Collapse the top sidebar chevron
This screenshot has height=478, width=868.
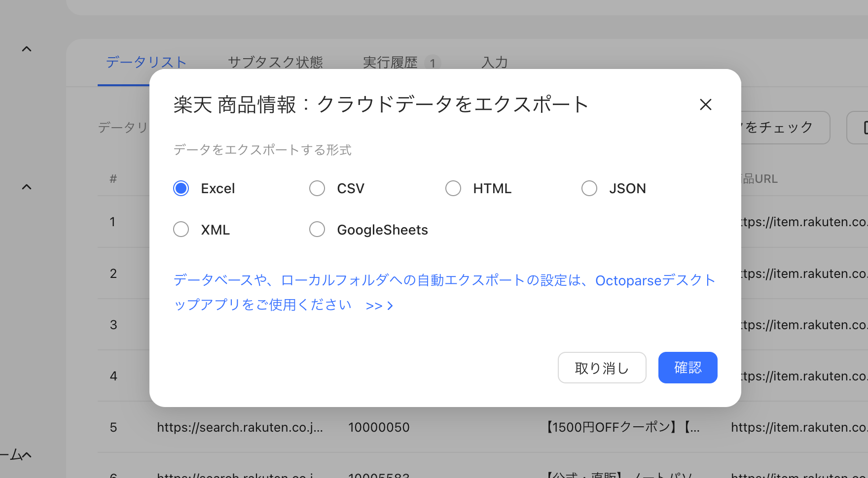(27, 49)
